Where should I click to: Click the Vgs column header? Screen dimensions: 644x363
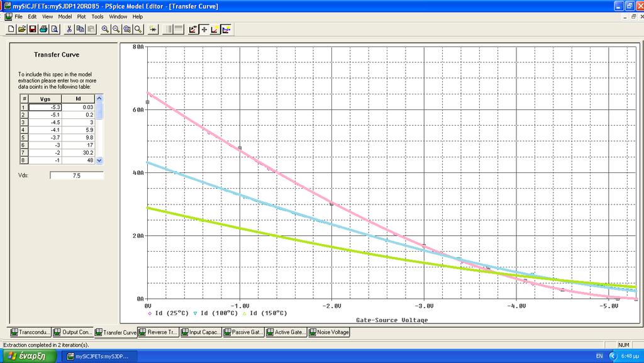pos(45,99)
